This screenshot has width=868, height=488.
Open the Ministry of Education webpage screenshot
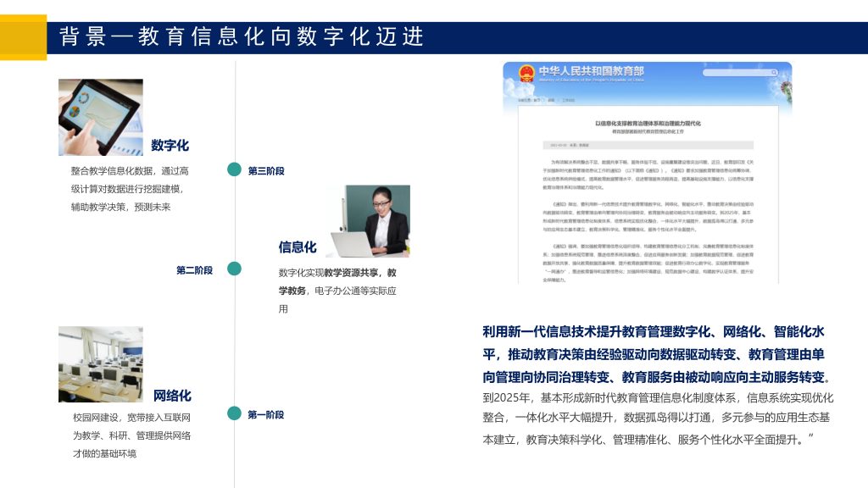pos(648,173)
